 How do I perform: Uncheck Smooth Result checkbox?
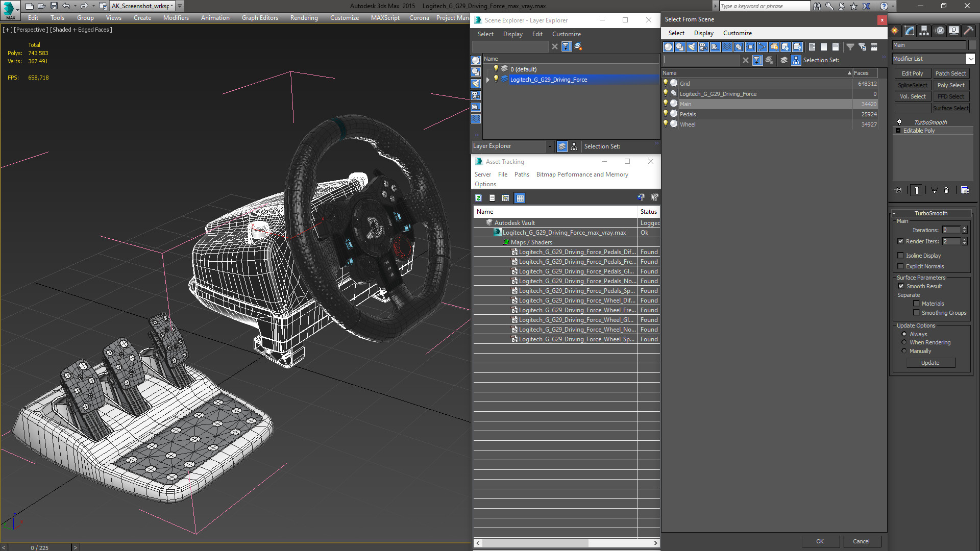[x=901, y=286]
